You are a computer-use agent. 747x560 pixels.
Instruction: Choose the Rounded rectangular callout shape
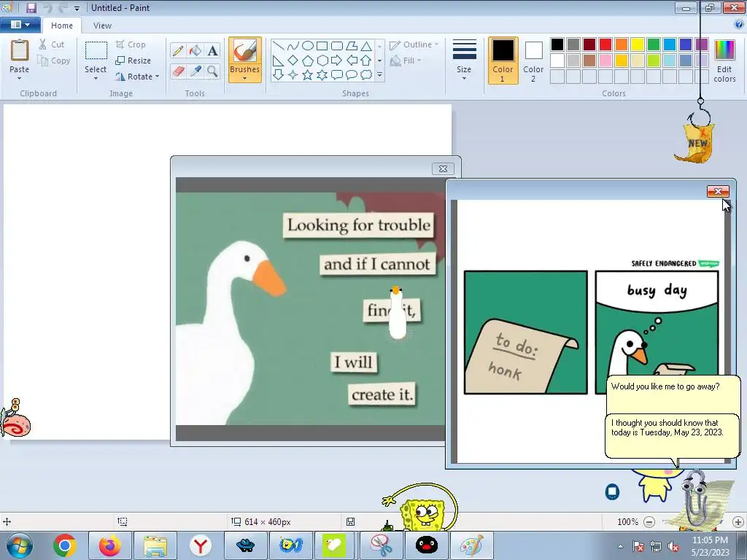point(337,75)
